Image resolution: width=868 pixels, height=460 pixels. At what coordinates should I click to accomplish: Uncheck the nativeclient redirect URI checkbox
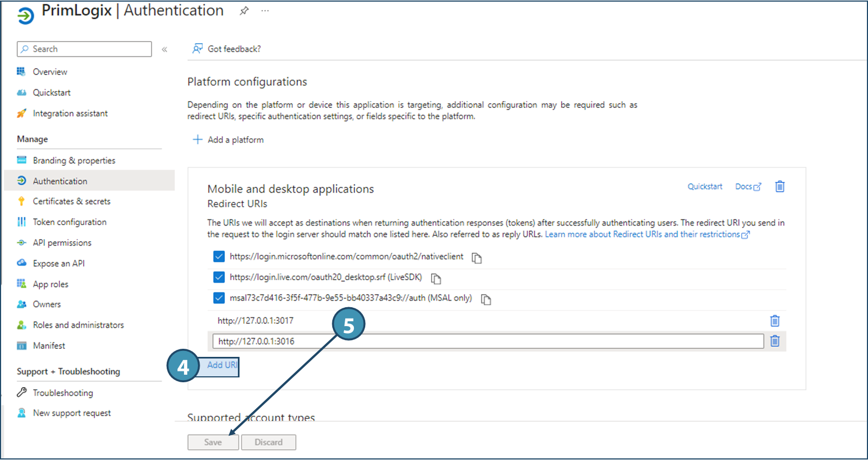219,256
